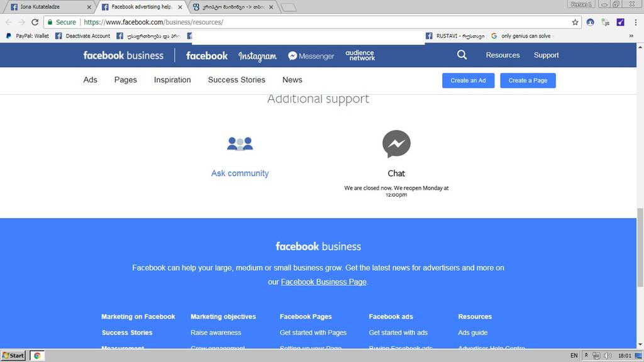The image size is (644, 362).
Task: Open the RUSTAVI bookmark
Action: [455, 36]
